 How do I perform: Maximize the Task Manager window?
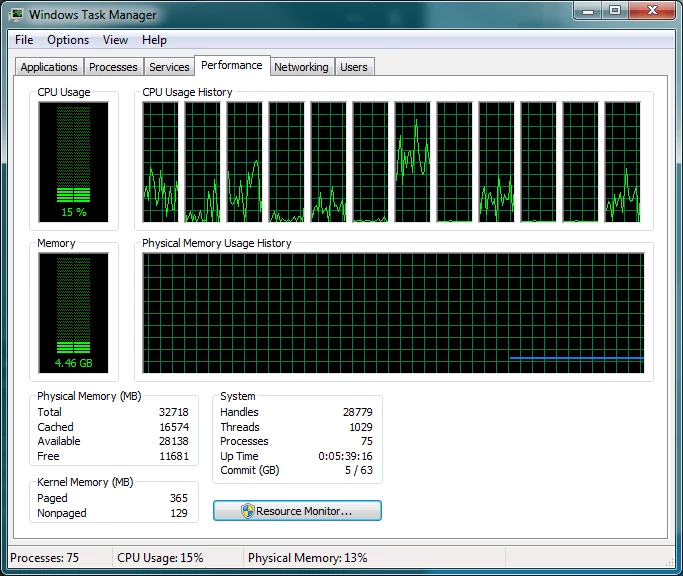point(615,10)
